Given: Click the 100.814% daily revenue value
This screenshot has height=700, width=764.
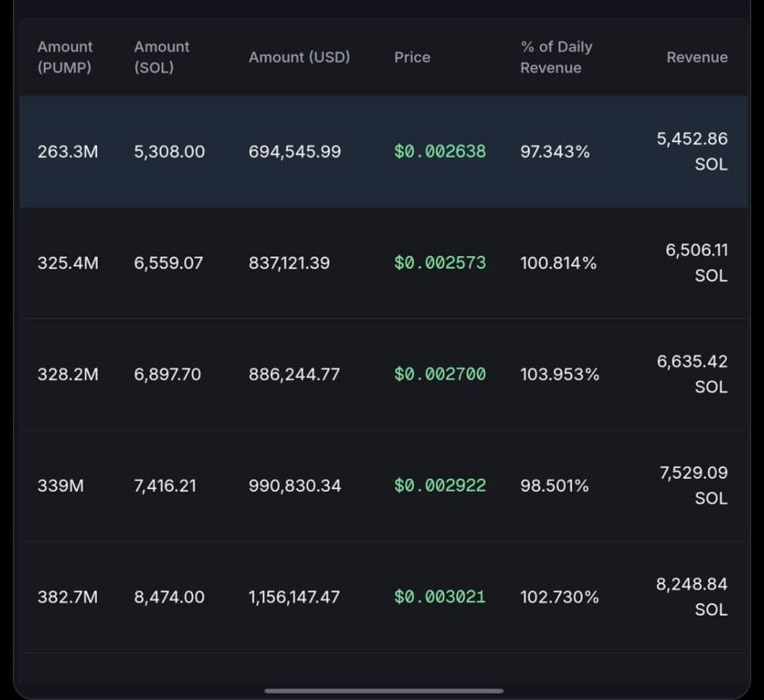Looking at the screenshot, I should pyautogui.click(x=558, y=263).
